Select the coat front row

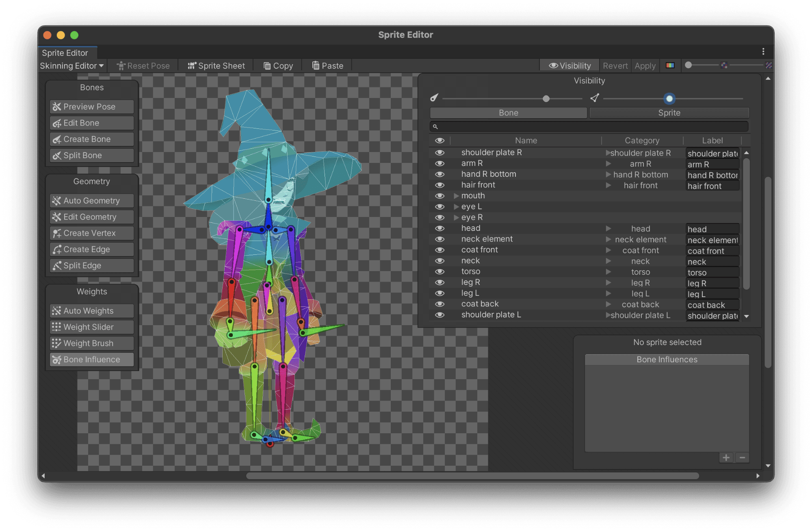pyautogui.click(x=585, y=250)
